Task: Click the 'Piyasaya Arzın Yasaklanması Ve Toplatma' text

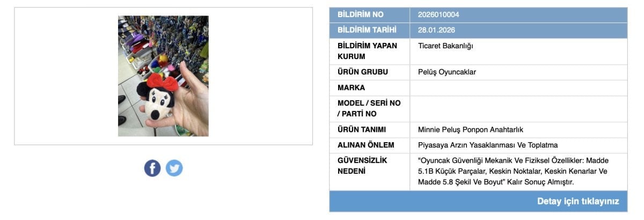Action: point(488,145)
